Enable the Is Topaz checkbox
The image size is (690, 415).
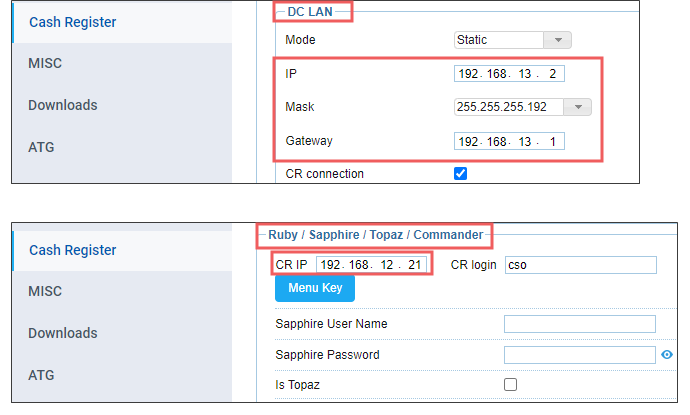pyautogui.click(x=511, y=384)
